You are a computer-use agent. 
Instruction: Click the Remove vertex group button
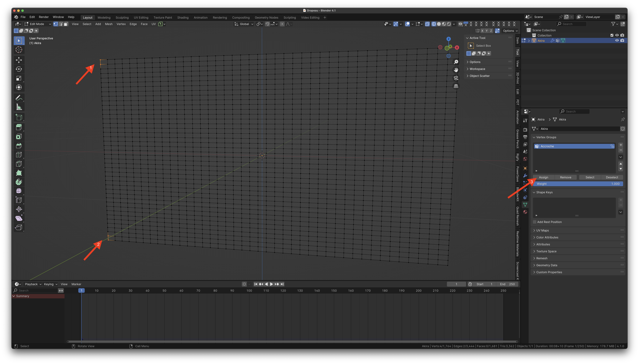point(565,177)
